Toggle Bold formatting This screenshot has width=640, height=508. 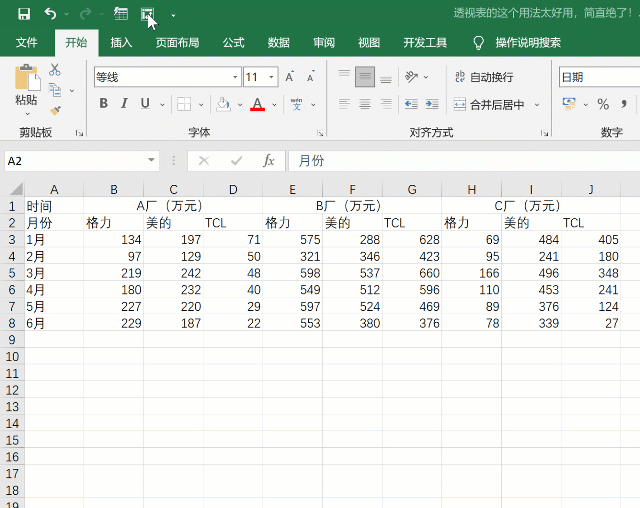[x=104, y=104]
